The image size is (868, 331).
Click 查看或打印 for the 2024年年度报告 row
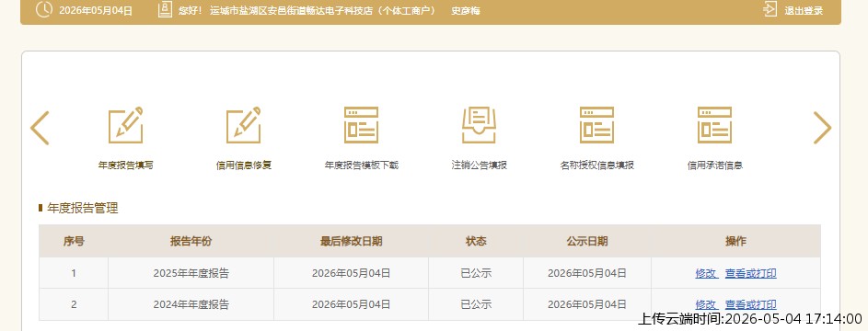pyautogui.click(x=751, y=304)
